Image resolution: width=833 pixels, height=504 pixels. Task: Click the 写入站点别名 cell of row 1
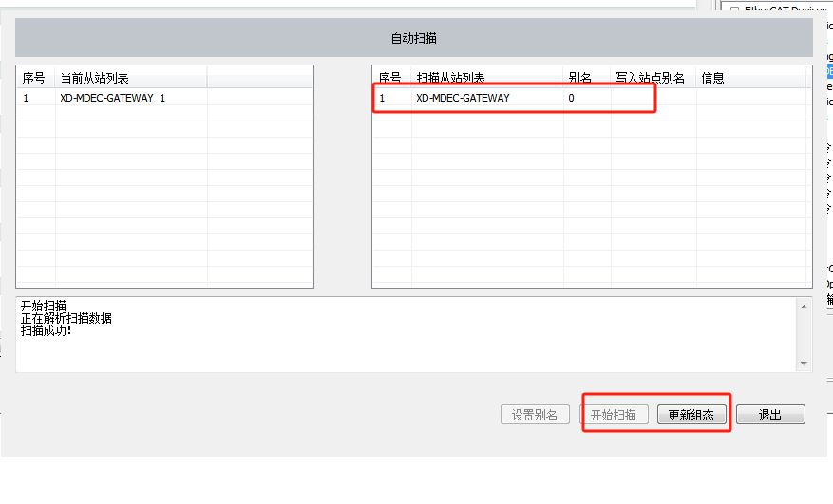point(653,98)
